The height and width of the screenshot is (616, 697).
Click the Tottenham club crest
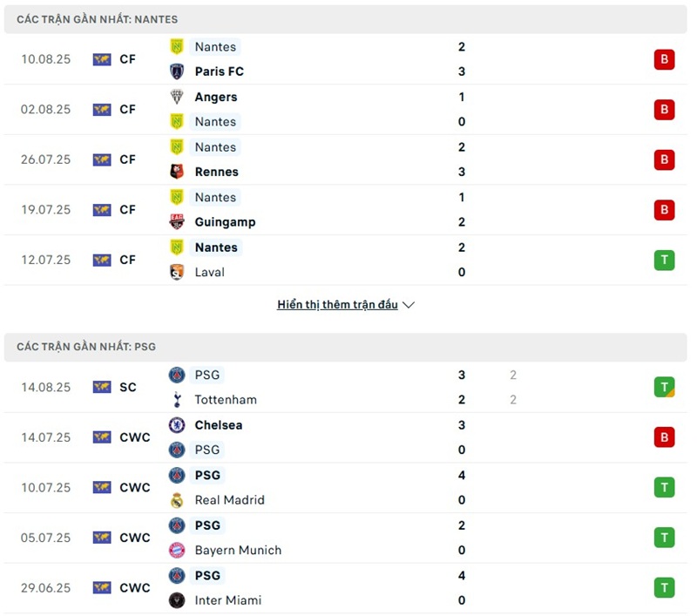[x=177, y=400]
